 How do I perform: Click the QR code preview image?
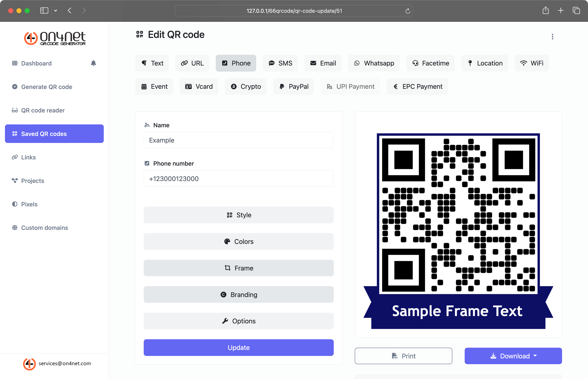pyautogui.click(x=458, y=231)
